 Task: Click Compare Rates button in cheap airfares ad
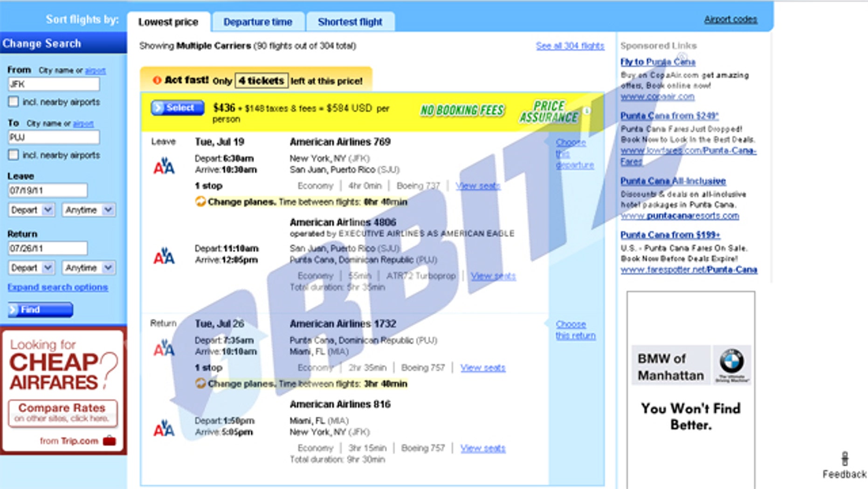click(x=62, y=412)
